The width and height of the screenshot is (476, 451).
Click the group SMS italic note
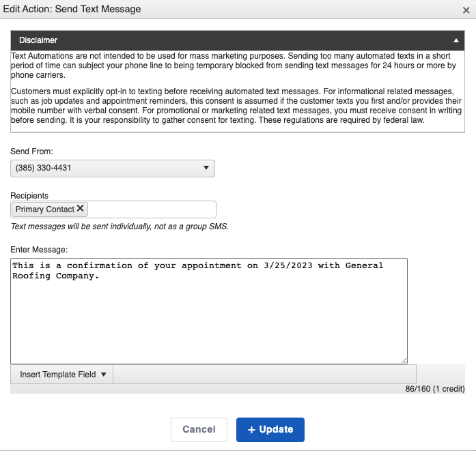point(120,227)
